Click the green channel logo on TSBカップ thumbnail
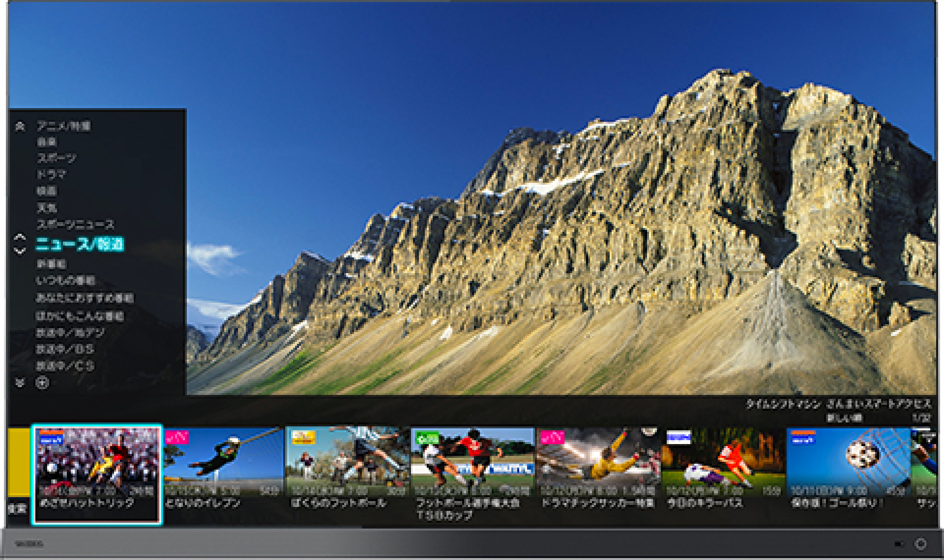The width and height of the screenshot is (944, 560). click(x=427, y=437)
